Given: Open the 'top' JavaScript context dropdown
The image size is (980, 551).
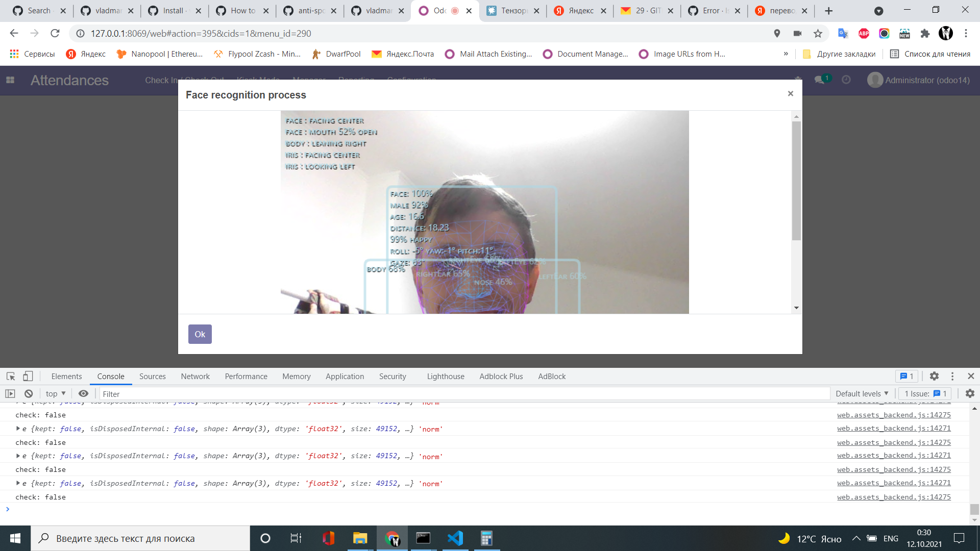Looking at the screenshot, I should (x=55, y=393).
